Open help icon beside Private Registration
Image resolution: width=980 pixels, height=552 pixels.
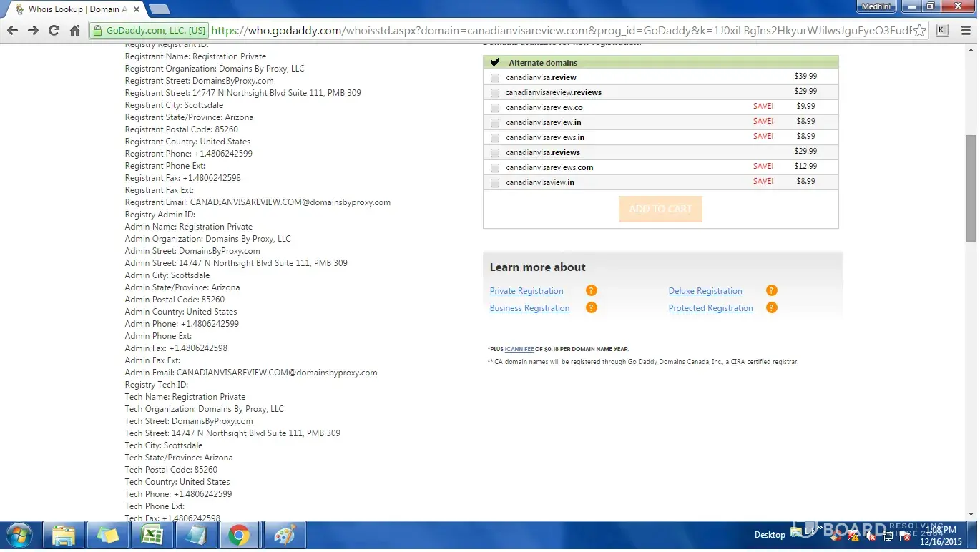coord(591,290)
